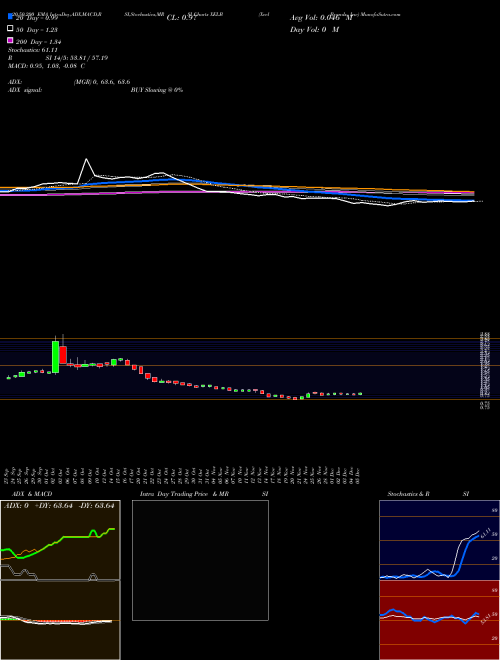Click the 'ADX signal:' label

(25, 90)
